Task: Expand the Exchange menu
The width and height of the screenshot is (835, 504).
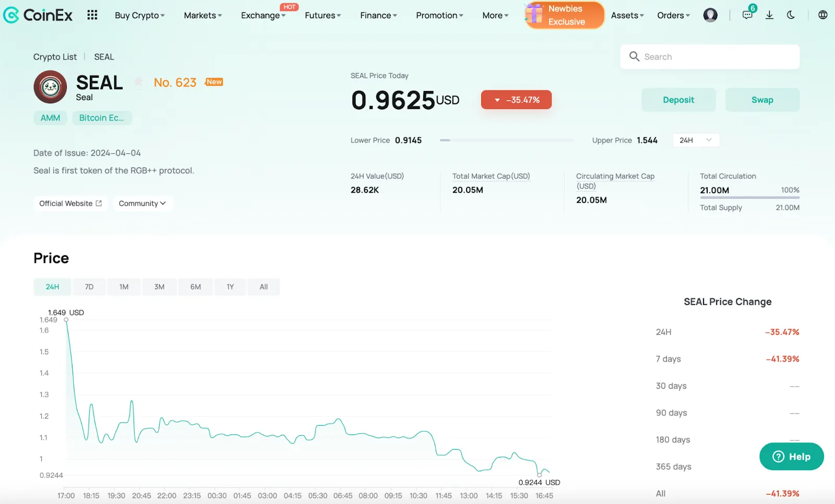Action: click(x=263, y=15)
